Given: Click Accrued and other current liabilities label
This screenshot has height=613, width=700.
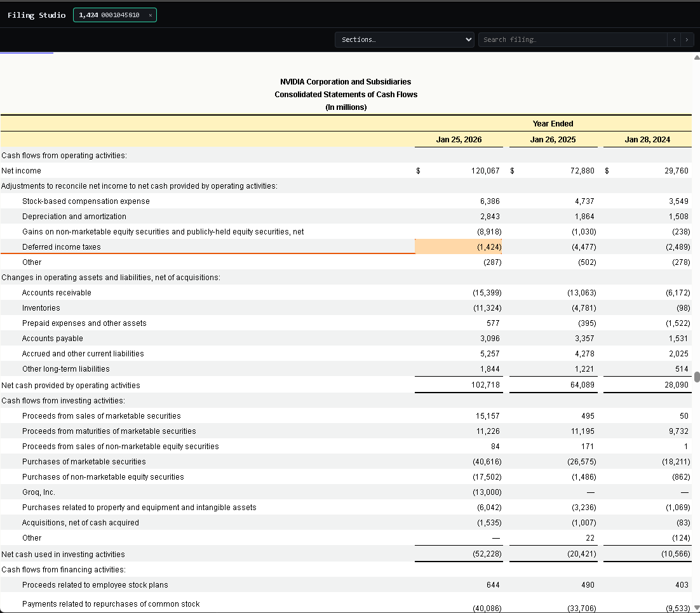Looking at the screenshot, I should (x=83, y=354).
